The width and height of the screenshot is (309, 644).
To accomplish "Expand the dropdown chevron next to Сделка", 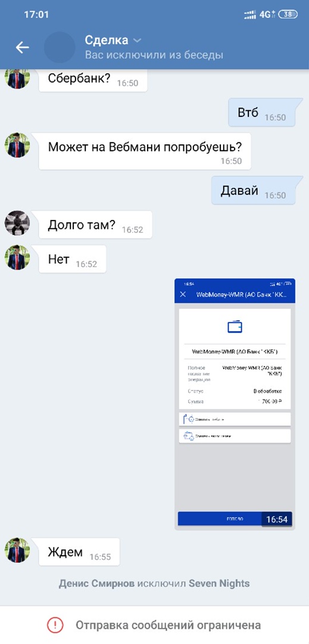I will [138, 41].
